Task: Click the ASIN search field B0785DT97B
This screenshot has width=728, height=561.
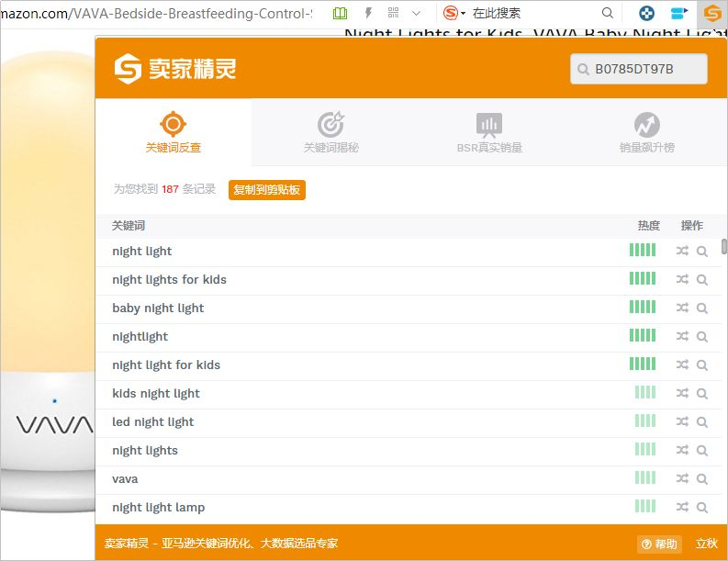Action: 639,69
